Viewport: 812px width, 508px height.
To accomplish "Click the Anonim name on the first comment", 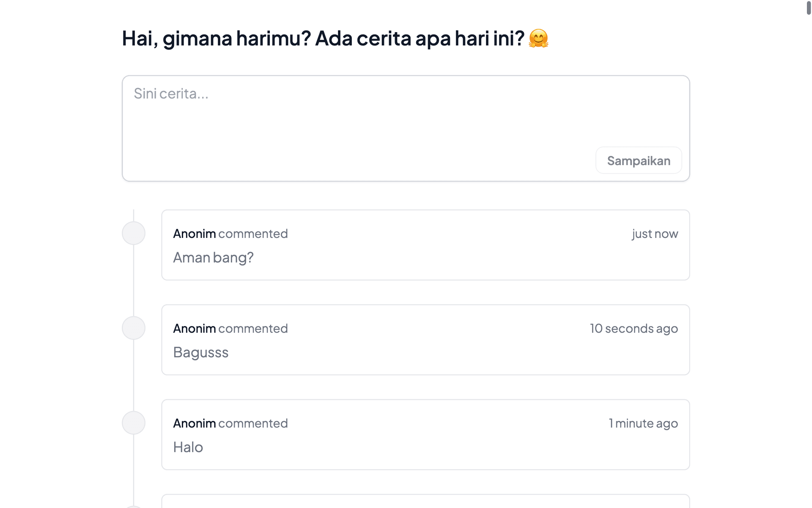I will click(194, 233).
